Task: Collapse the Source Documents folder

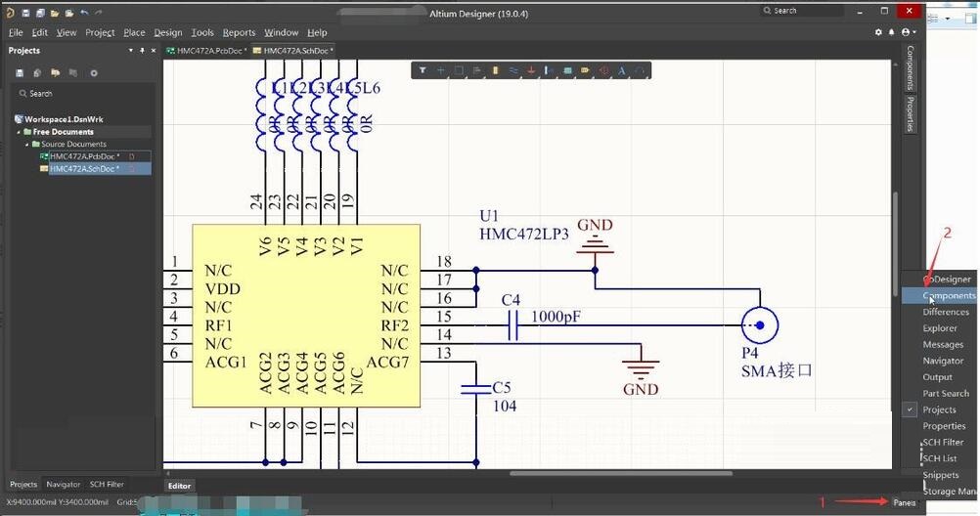Action: click(26, 145)
